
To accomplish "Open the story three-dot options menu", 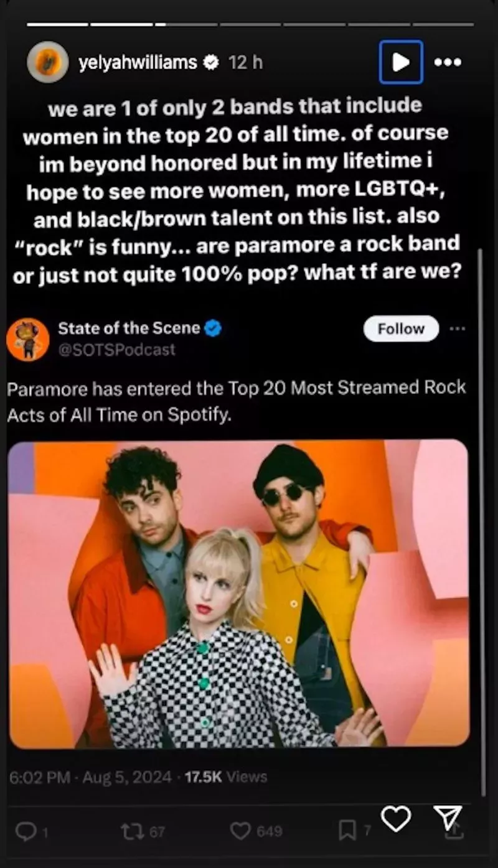I will pyautogui.click(x=448, y=62).
